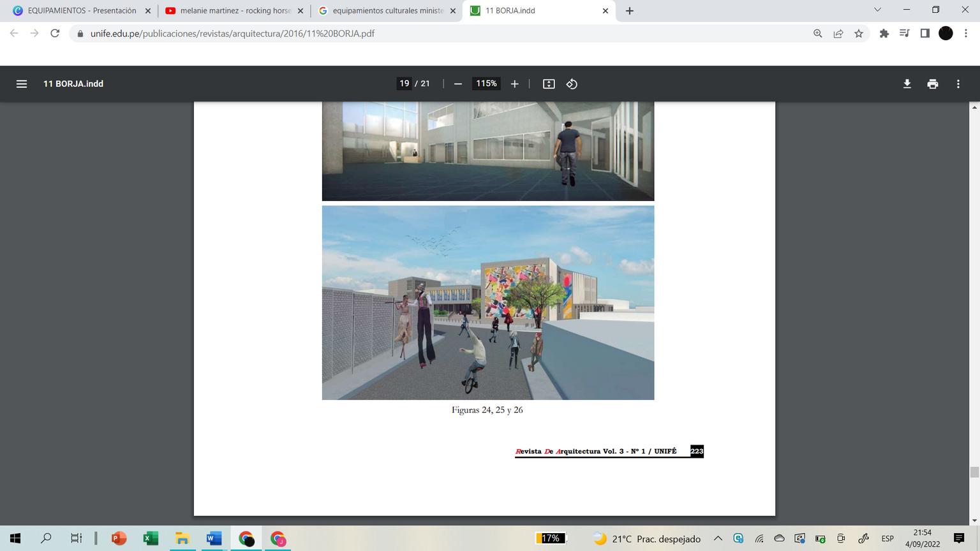Click the PDF vertical scrollbar thumb
Screen dimensions: 980x551
tap(974, 472)
